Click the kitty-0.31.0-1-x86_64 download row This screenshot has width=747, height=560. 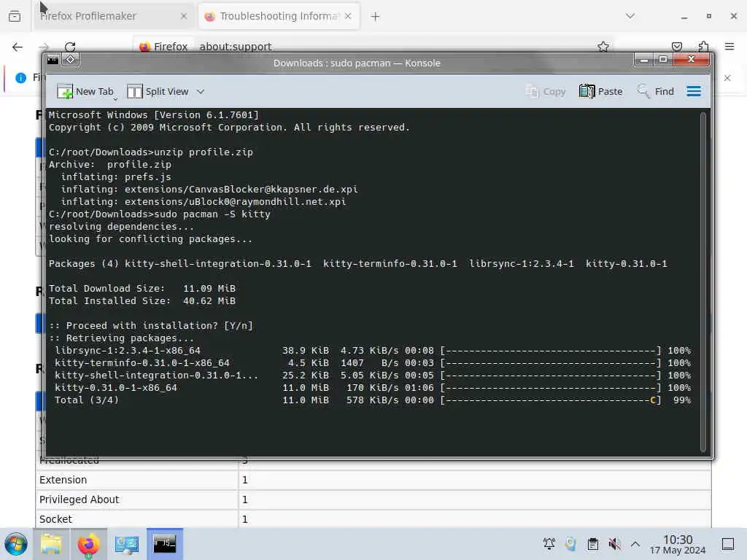point(373,388)
